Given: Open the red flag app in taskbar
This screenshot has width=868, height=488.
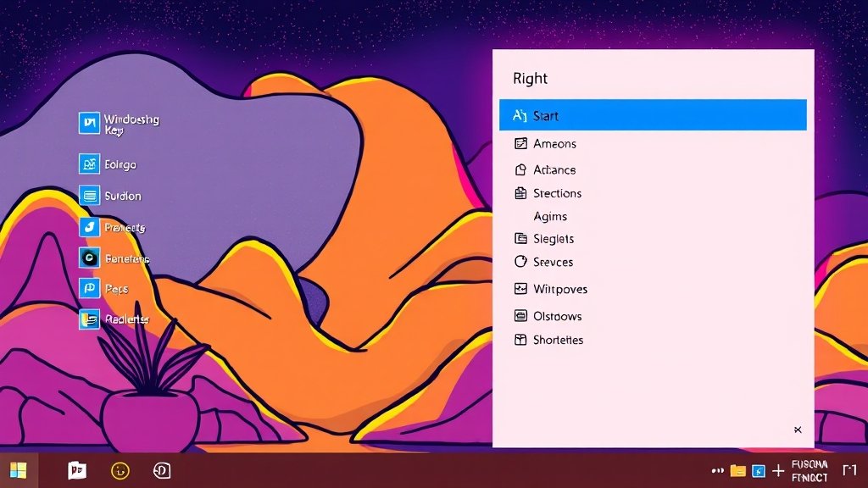Looking at the screenshot, I should (x=77, y=470).
